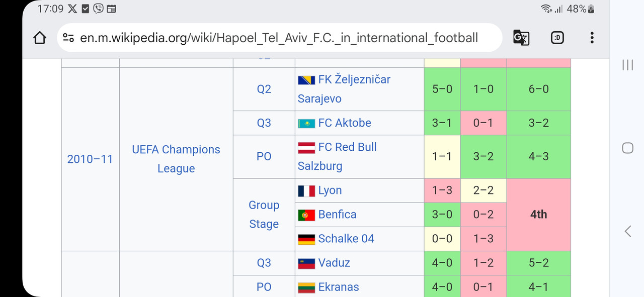Image resolution: width=644 pixels, height=297 pixels.
Task: Tap the browser home icon
Action: (40, 38)
